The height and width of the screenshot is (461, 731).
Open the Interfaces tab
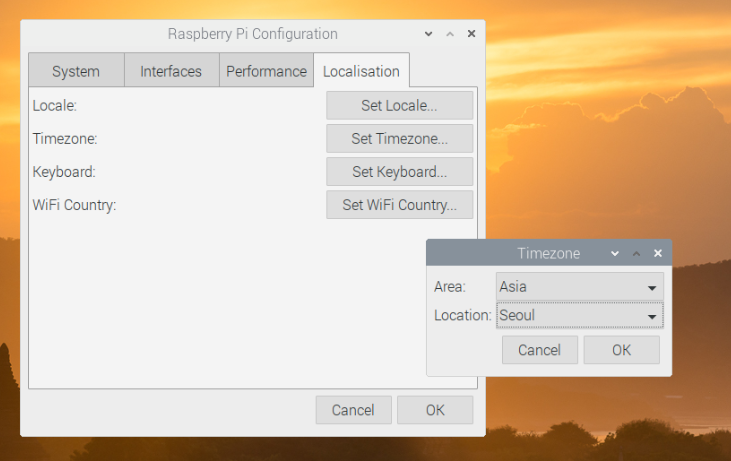(172, 71)
